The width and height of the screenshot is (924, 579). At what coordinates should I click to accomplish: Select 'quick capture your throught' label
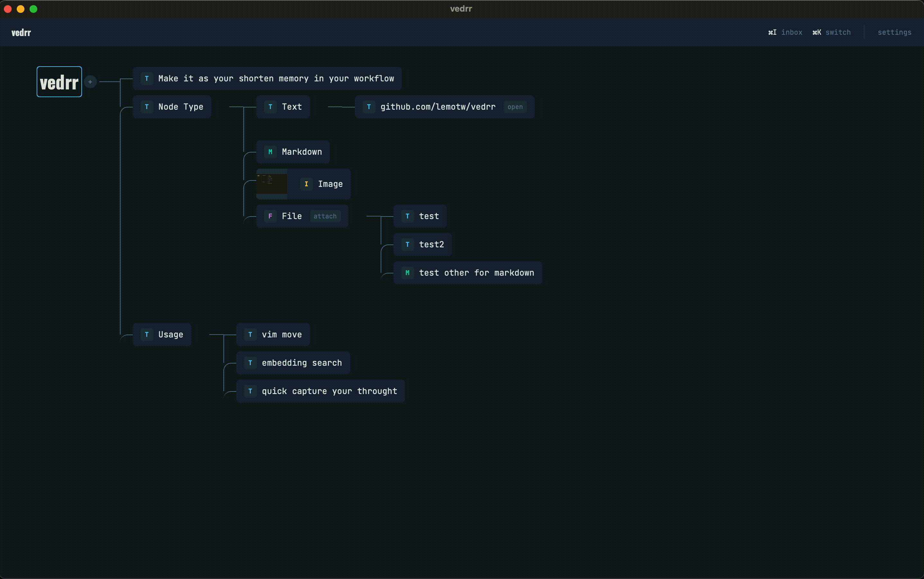(x=329, y=391)
